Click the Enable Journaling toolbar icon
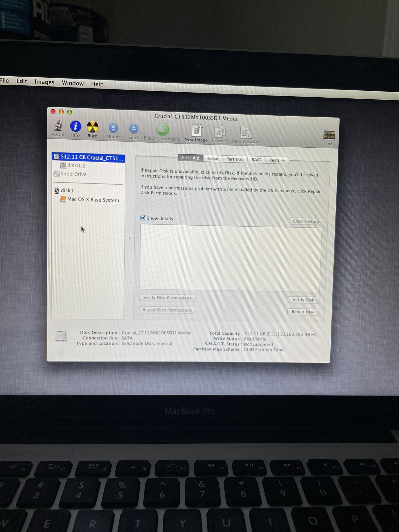This screenshot has width=399, height=532. pyautogui.click(x=162, y=129)
